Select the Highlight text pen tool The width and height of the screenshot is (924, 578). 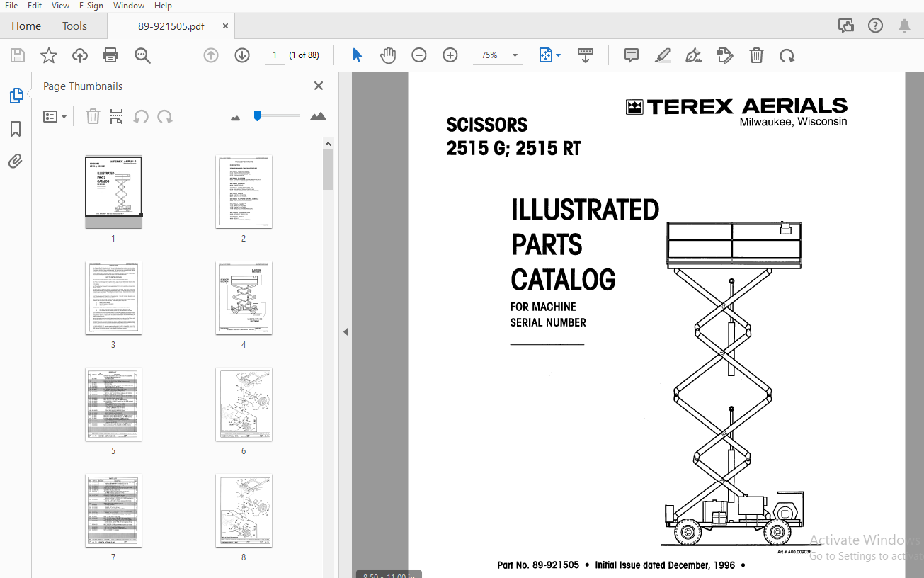point(663,55)
